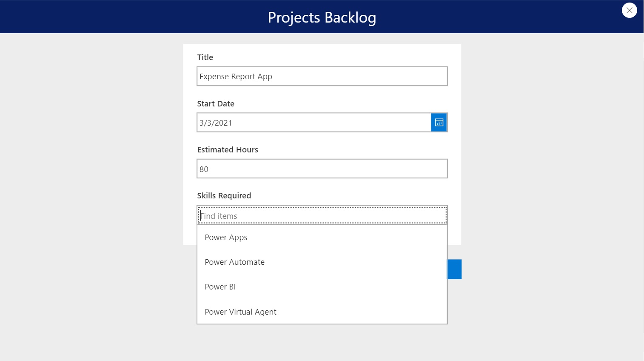
Task: Click the Expense Report App text
Action: pyautogui.click(x=236, y=77)
